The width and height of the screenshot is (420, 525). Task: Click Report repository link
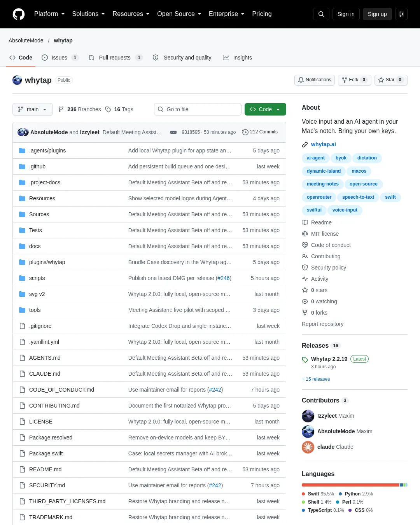pyautogui.click(x=322, y=324)
